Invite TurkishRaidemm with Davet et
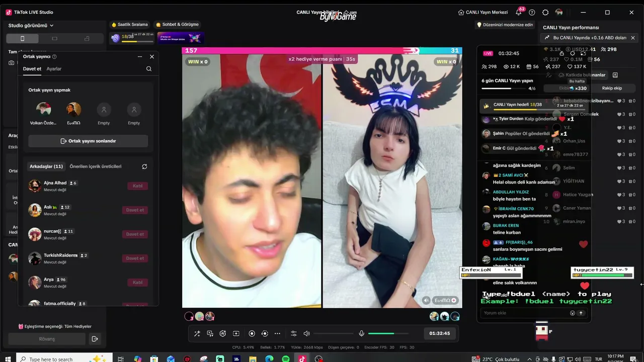This screenshot has width=644, height=362. tap(135, 258)
